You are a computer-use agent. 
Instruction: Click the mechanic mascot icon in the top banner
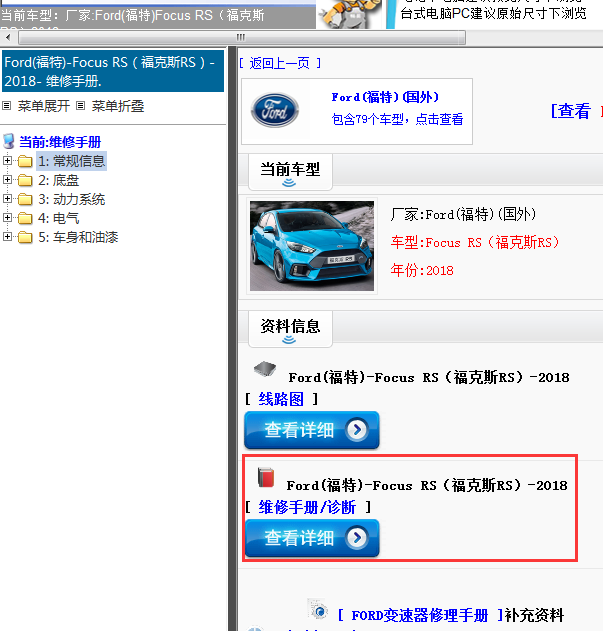(x=349, y=14)
